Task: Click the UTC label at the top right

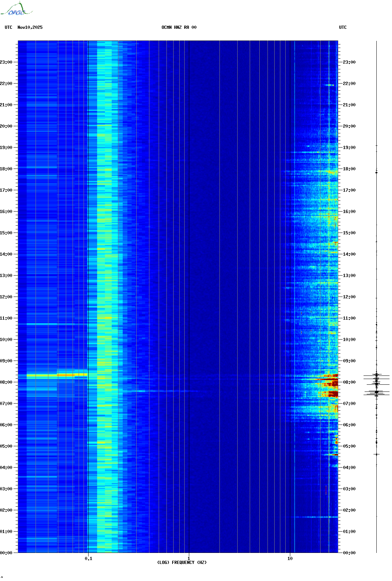Action: pyautogui.click(x=343, y=27)
